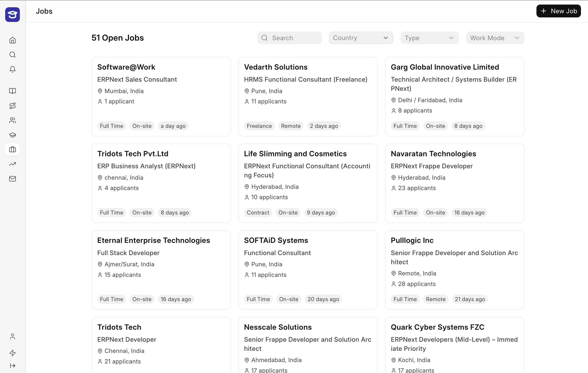Screen dimensions: 588x373
Task: Open the profile user icon at bottom
Action: click(12, 337)
